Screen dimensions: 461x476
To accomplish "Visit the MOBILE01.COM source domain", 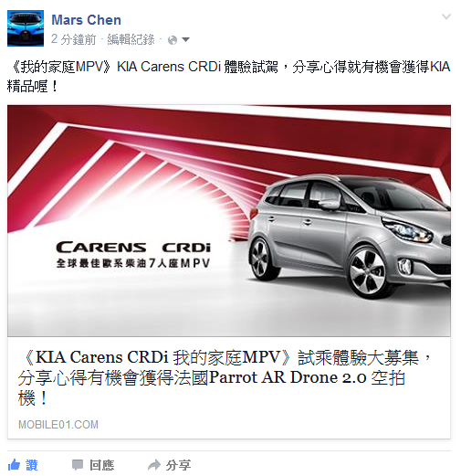I will pyautogui.click(x=58, y=425).
